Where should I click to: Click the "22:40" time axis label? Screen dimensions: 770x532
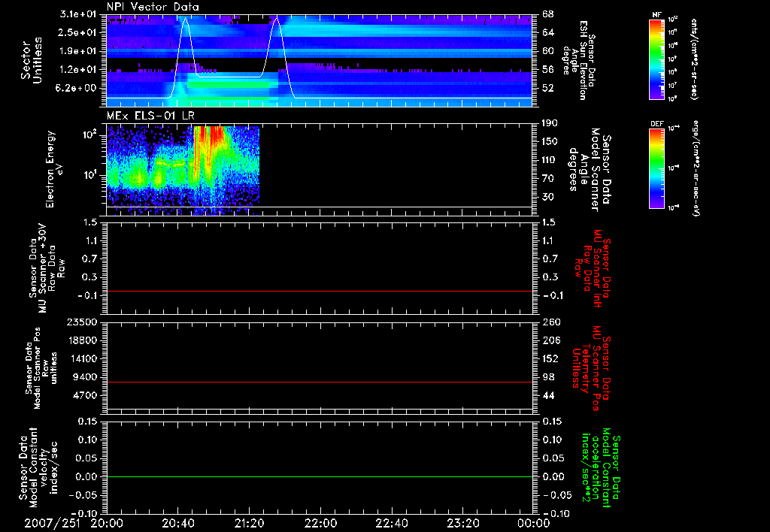tap(391, 523)
